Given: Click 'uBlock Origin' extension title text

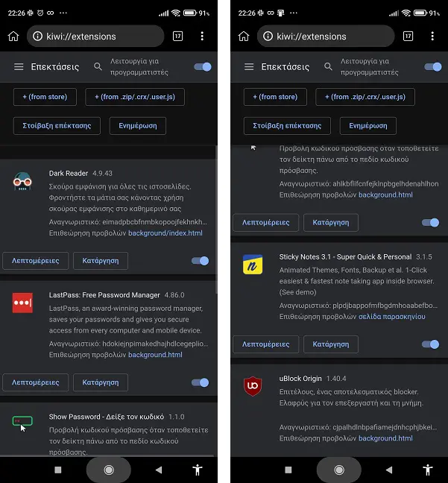Looking at the screenshot, I should 300,378.
